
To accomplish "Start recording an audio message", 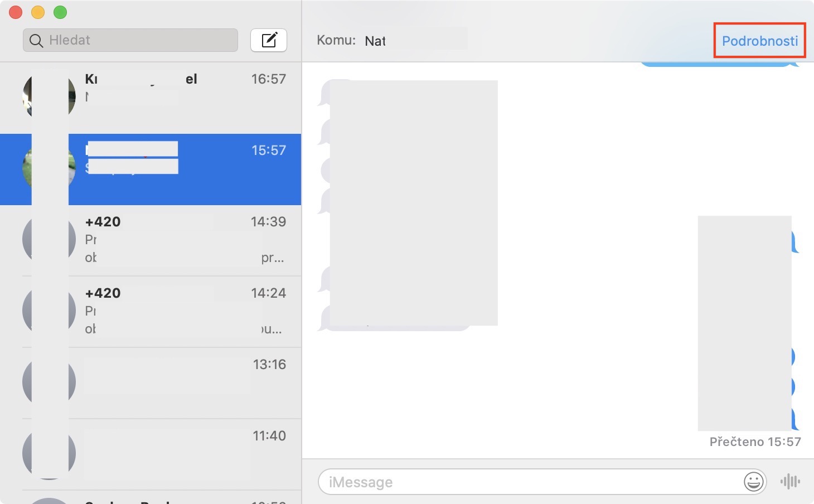I will click(x=790, y=481).
